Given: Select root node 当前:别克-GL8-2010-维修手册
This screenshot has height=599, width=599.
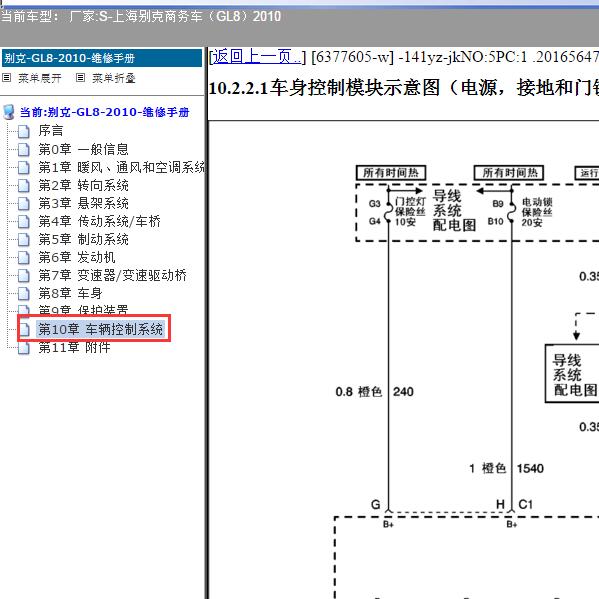Looking at the screenshot, I should pyautogui.click(x=104, y=112).
